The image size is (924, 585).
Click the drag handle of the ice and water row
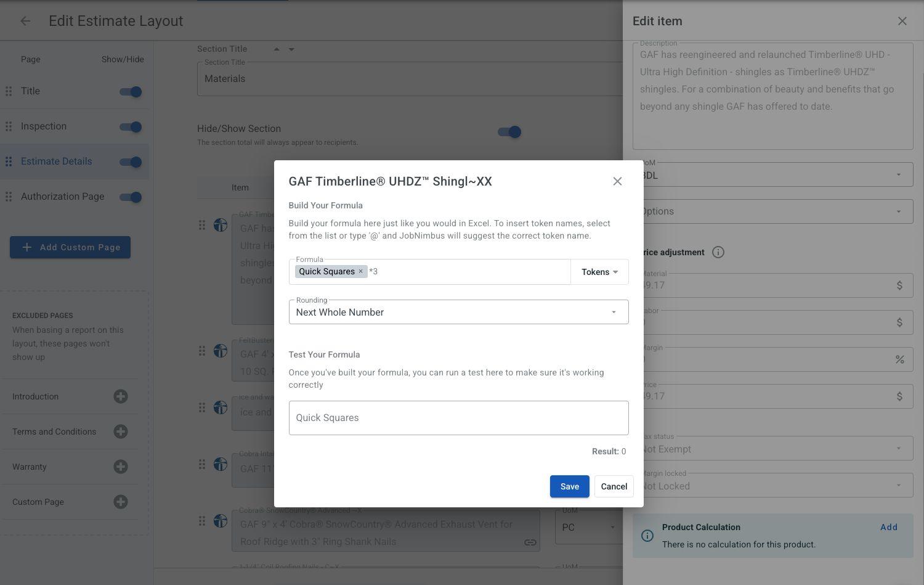point(202,407)
